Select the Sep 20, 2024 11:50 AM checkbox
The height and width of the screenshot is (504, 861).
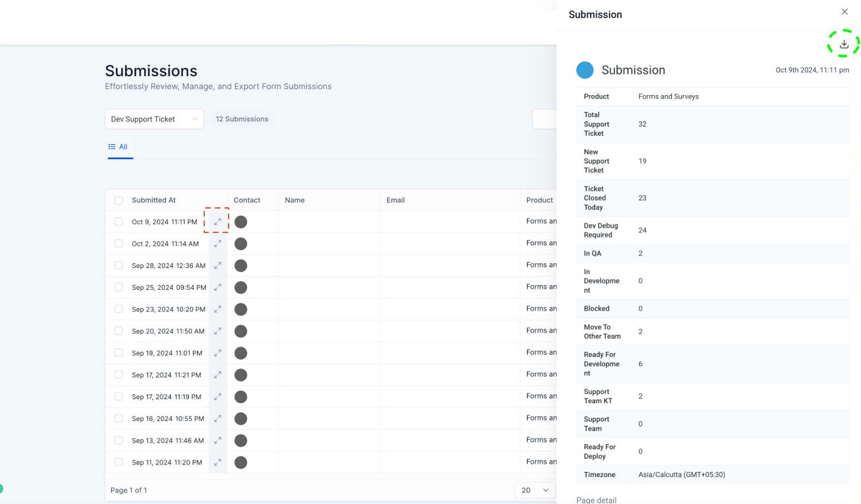[119, 331]
